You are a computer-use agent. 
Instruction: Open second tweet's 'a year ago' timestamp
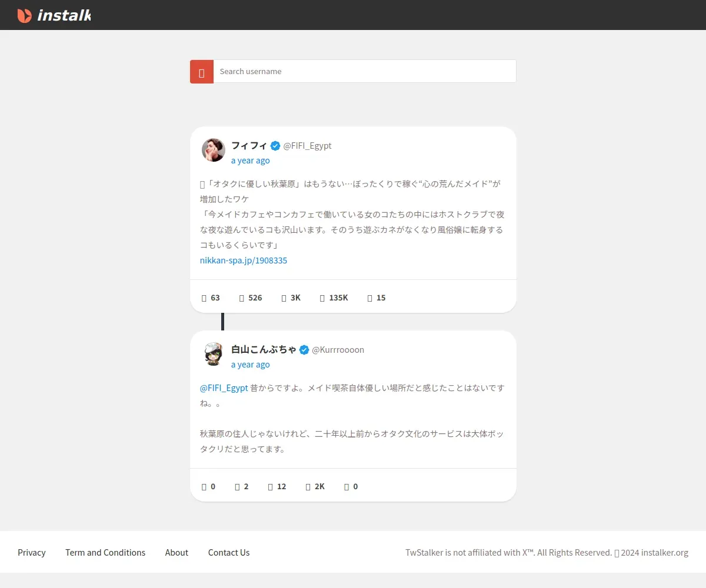click(x=251, y=365)
